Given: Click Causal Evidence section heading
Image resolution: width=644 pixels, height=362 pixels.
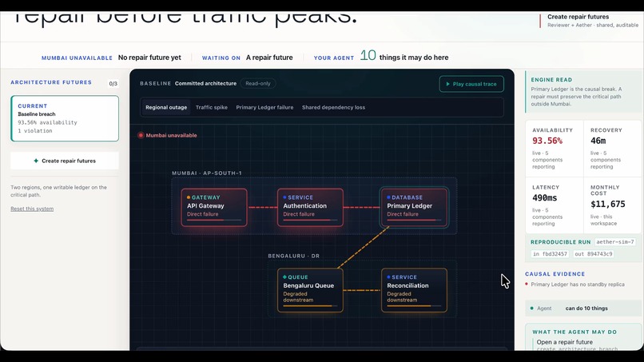Looking at the screenshot, I should [x=555, y=274].
